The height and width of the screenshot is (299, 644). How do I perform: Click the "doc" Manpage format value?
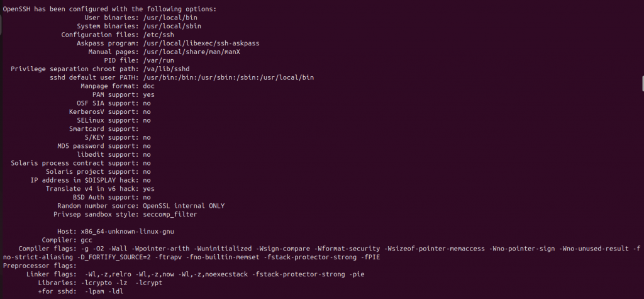149,86
